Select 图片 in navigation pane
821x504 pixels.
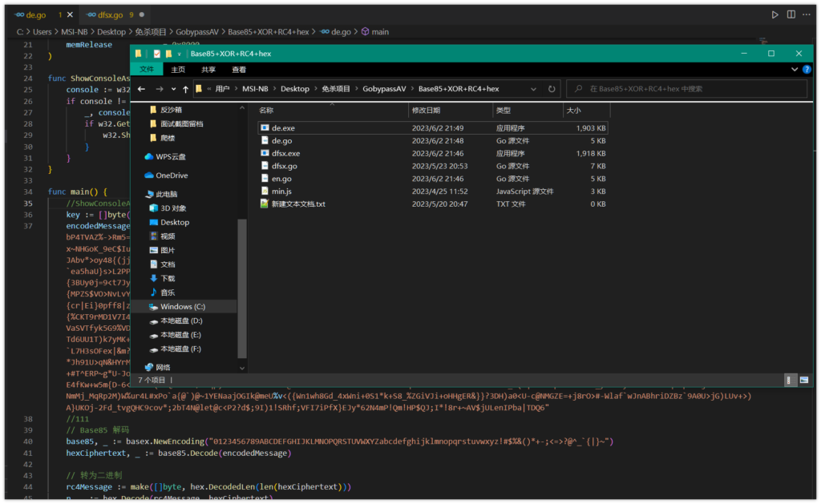point(162,251)
